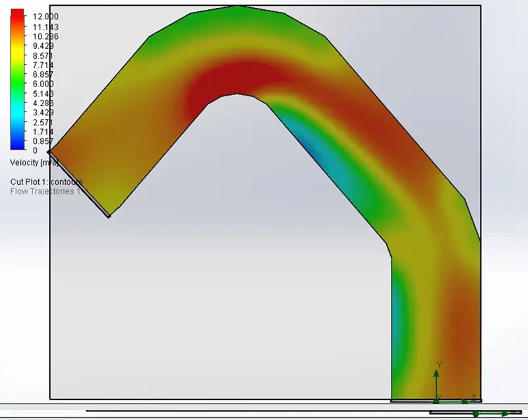Screen dimensions: 528x420
Task: Select the outlet lid at the pipe bottom
Action: pos(436,401)
